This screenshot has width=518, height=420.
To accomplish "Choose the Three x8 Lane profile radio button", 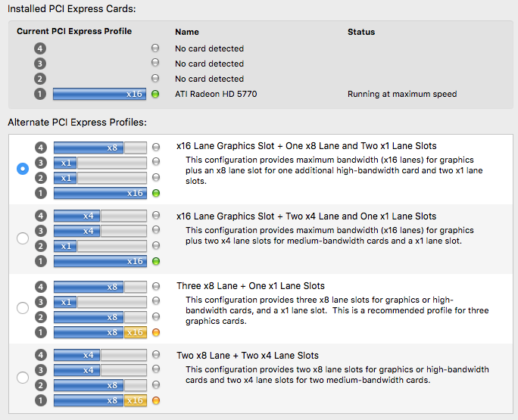I will 23,308.
